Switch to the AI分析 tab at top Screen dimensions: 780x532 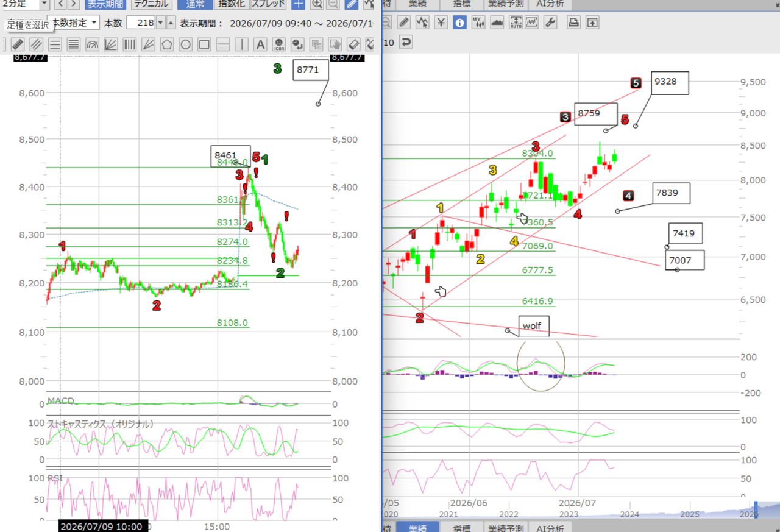click(550, 4)
